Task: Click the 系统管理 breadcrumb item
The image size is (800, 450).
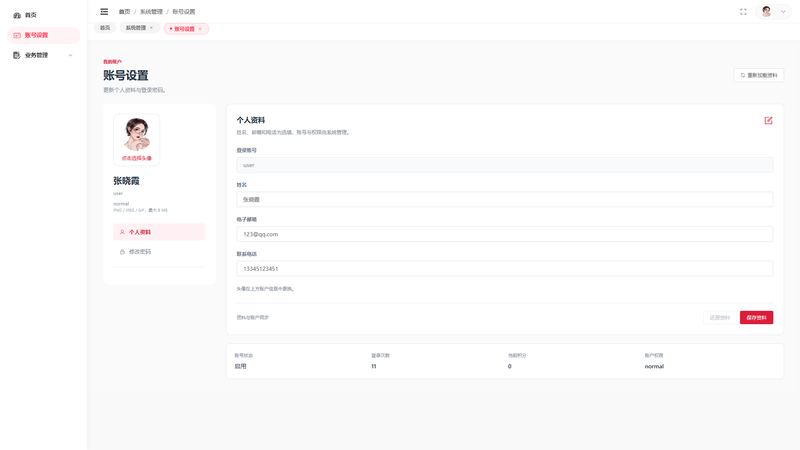Action: point(151,12)
